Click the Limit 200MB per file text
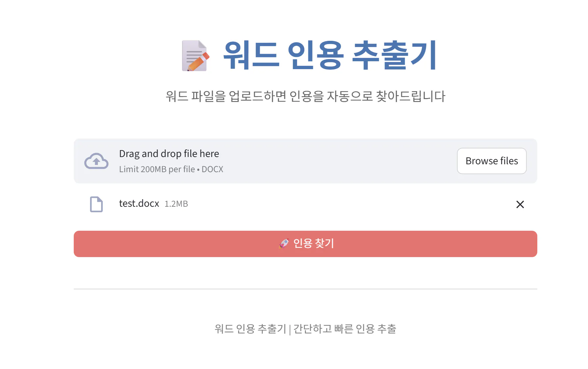 pyautogui.click(x=171, y=169)
